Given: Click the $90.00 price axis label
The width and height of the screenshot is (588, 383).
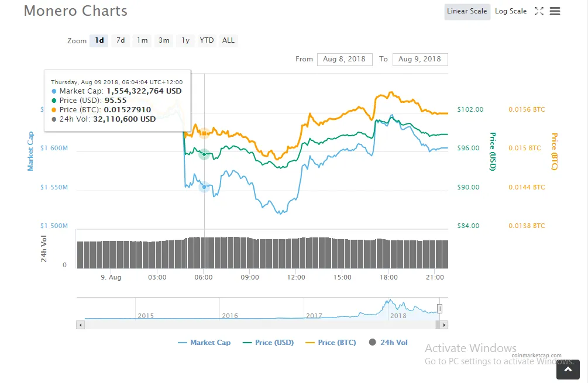Looking at the screenshot, I should point(469,187).
